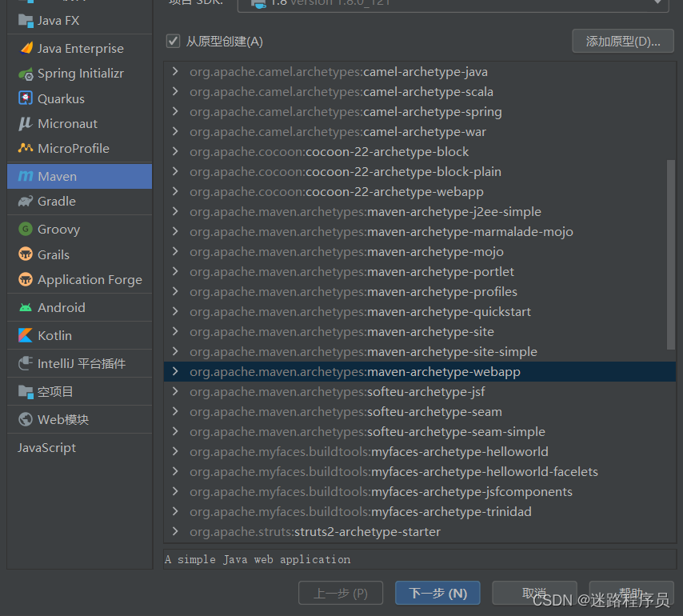Expand camel-archetype-scala archetype

point(175,91)
